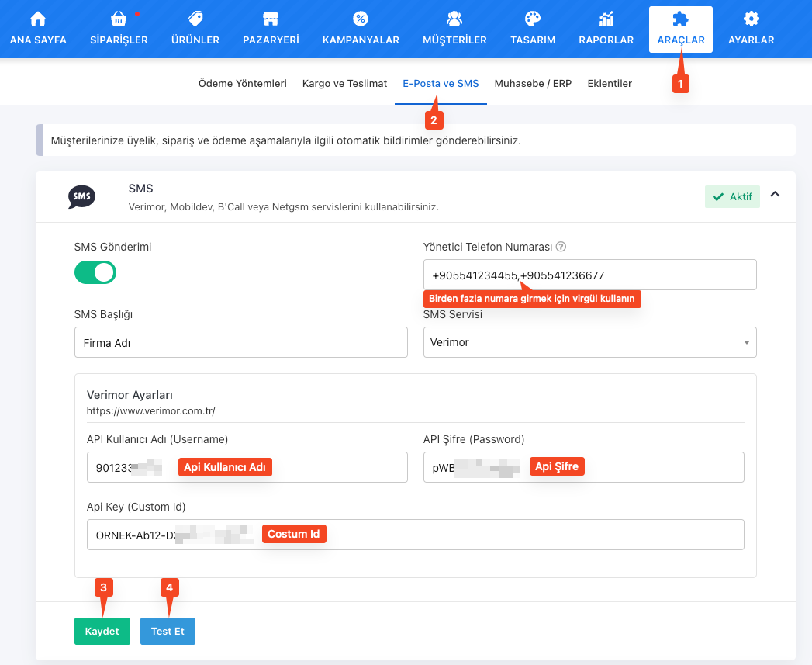The image size is (812, 665).
Task: Toggle the SMS Gönderimi switch
Action: (95, 272)
